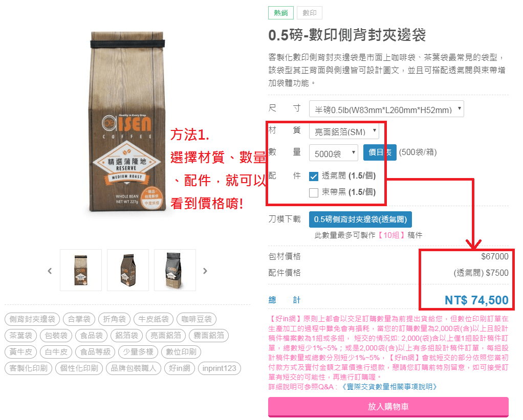
Task: Open the 數量 quantity dropdown
Action: pos(334,153)
